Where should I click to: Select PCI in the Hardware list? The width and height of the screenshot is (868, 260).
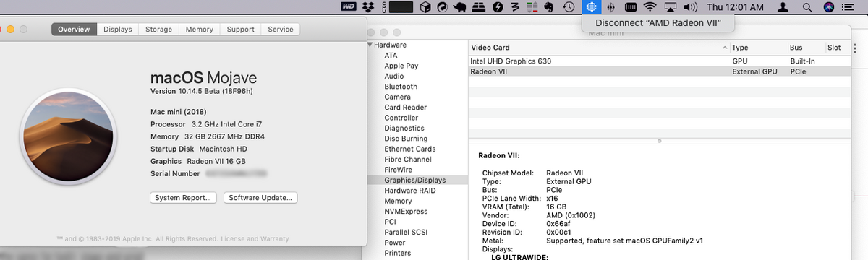coord(391,222)
